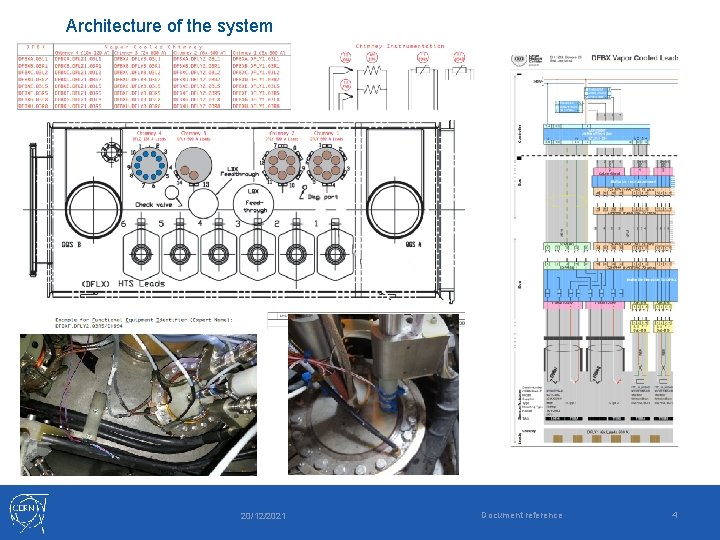The height and width of the screenshot is (540, 720).
Task: Open the DFBX Vapor Cooled Leads schematic
Action: tap(594, 249)
